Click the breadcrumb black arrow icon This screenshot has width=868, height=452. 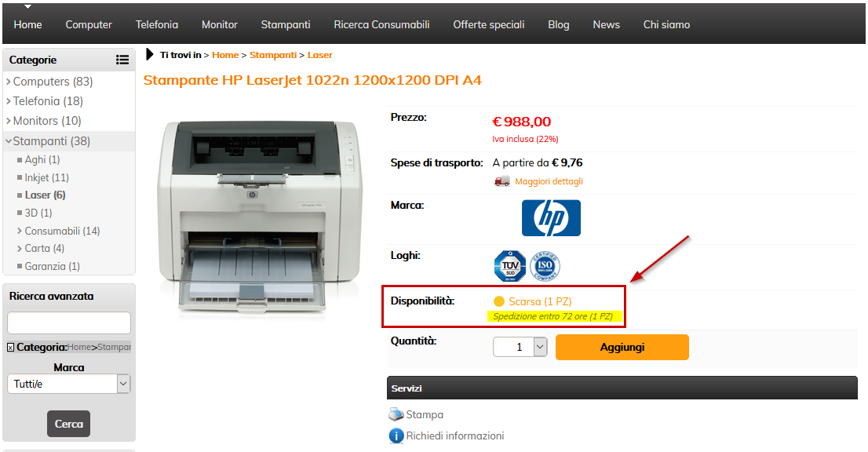(149, 54)
